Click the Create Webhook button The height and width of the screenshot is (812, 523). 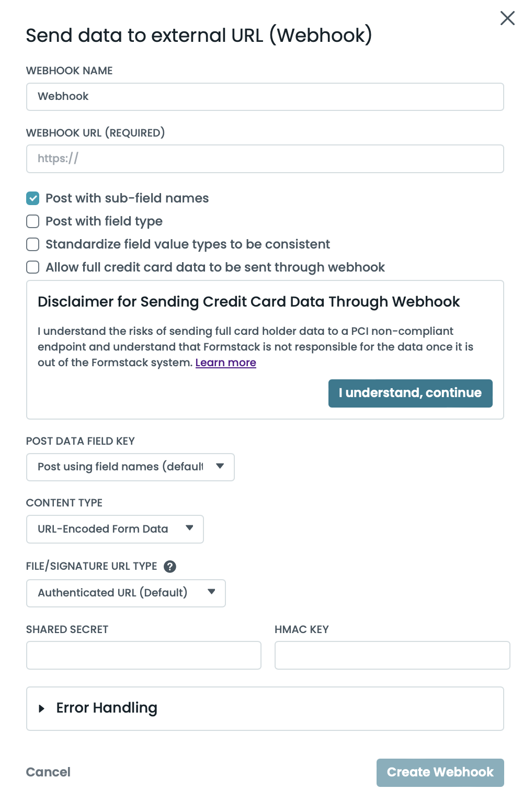point(440,773)
